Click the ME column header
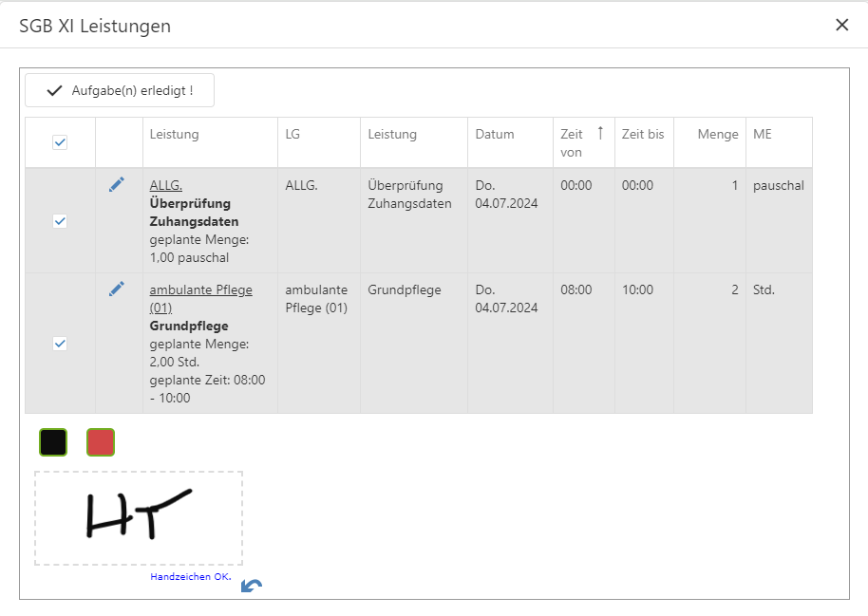The image size is (868, 616). click(763, 135)
